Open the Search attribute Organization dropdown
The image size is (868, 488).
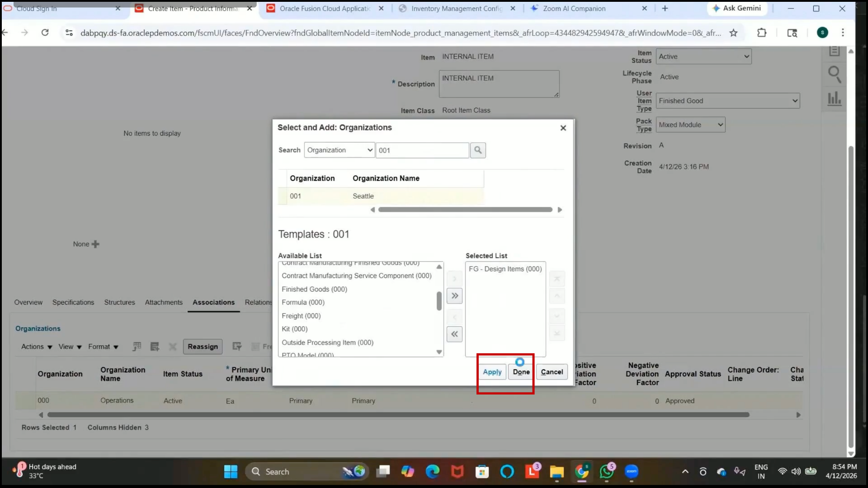[x=340, y=150]
